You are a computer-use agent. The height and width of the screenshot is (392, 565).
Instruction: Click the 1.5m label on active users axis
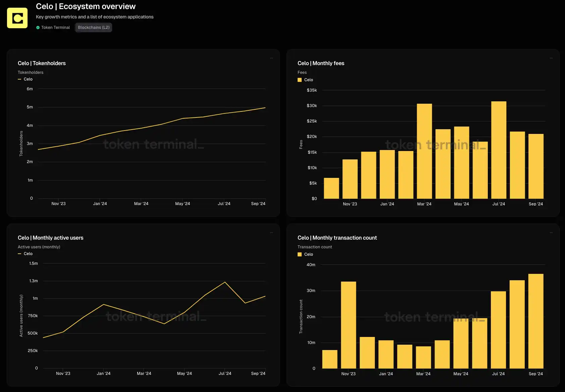(x=34, y=263)
